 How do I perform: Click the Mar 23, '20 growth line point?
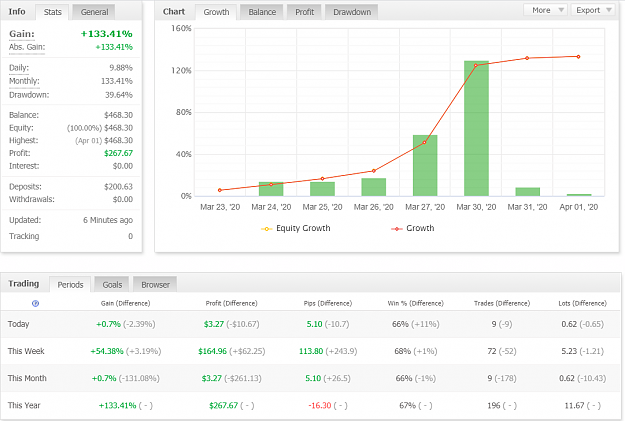(x=220, y=190)
